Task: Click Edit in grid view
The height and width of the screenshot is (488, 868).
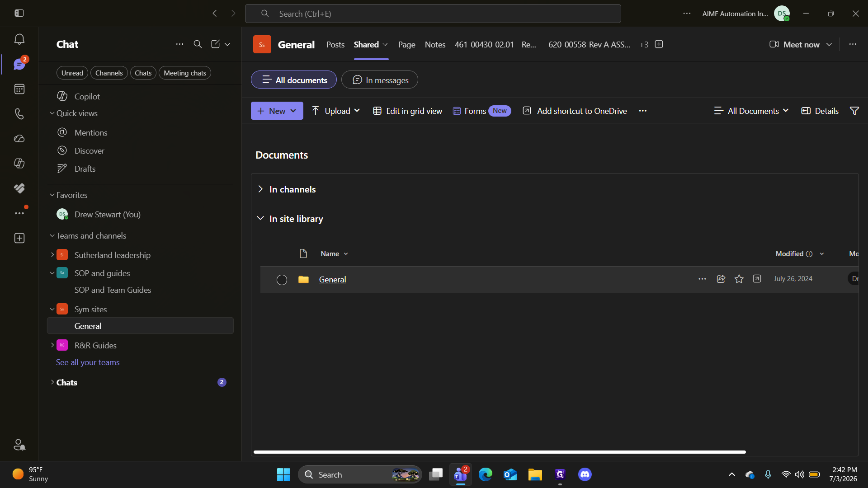Action: (407, 111)
